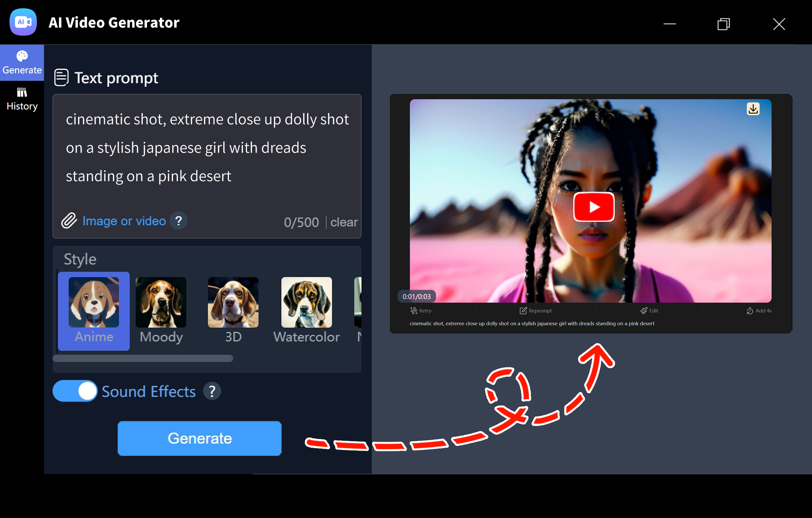The width and height of the screenshot is (812, 518).
Task: Disable the Sound Effects toggle
Action: pyautogui.click(x=75, y=391)
